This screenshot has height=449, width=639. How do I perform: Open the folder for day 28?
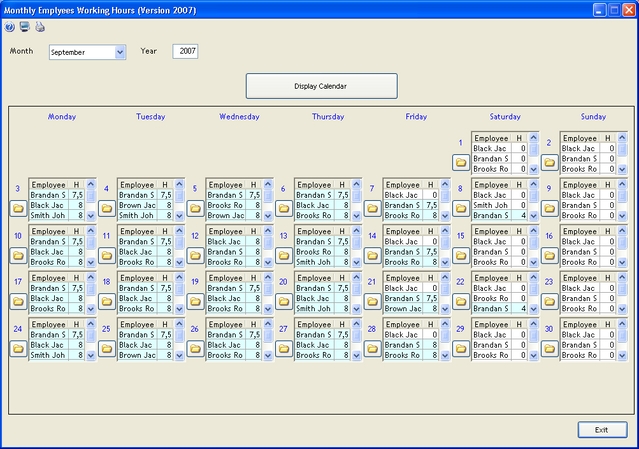pos(372,349)
